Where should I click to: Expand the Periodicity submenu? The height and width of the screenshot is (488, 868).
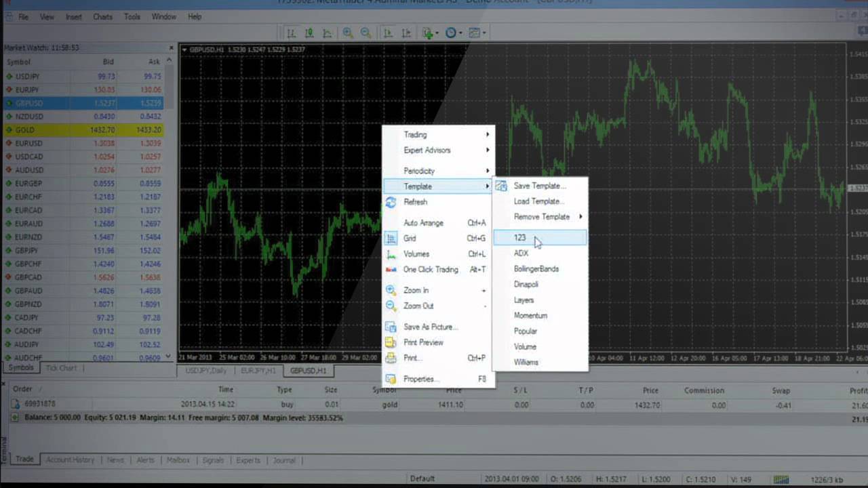pos(438,171)
